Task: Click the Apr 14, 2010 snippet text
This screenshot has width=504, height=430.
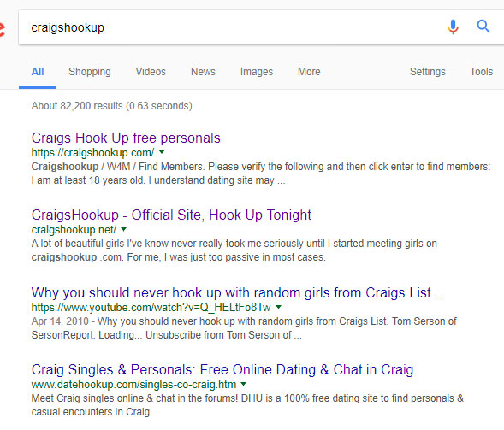Action: tap(244, 328)
